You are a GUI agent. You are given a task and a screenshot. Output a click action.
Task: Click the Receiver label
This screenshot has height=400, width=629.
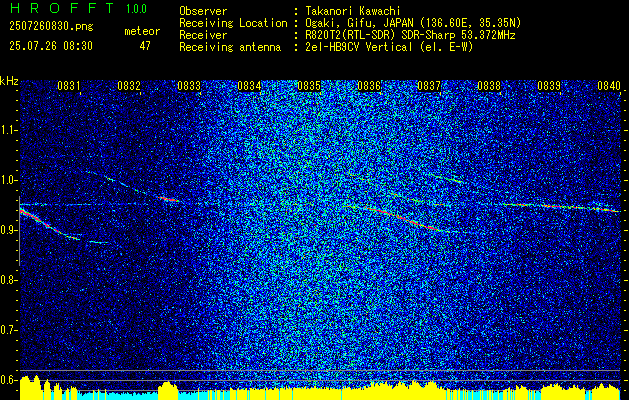pos(203,35)
